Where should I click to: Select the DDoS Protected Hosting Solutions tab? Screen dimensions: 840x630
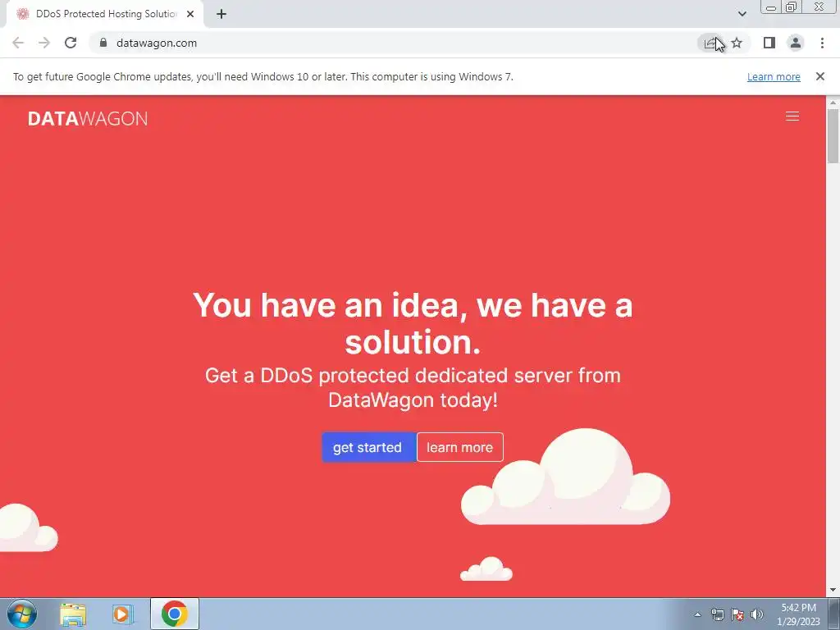(x=105, y=14)
